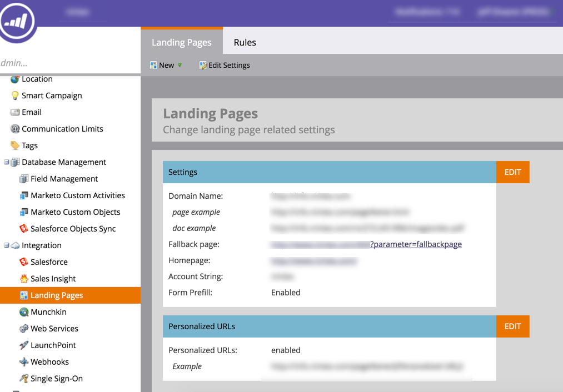Open the ?parameter=fallbackpage link

[x=416, y=244]
